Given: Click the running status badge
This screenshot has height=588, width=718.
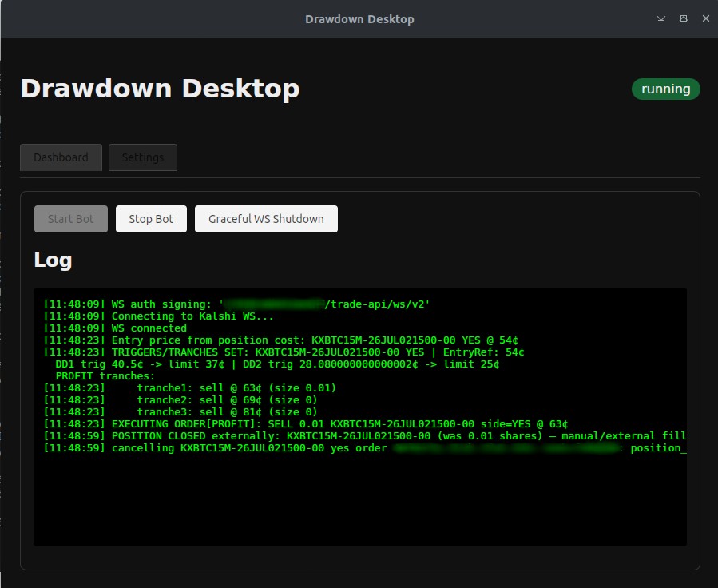Looking at the screenshot, I should click(666, 89).
